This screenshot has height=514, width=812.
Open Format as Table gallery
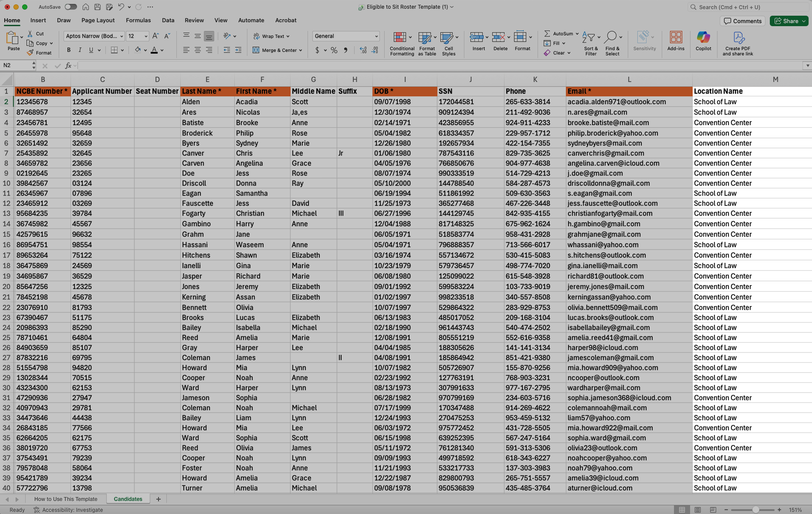[x=427, y=43]
